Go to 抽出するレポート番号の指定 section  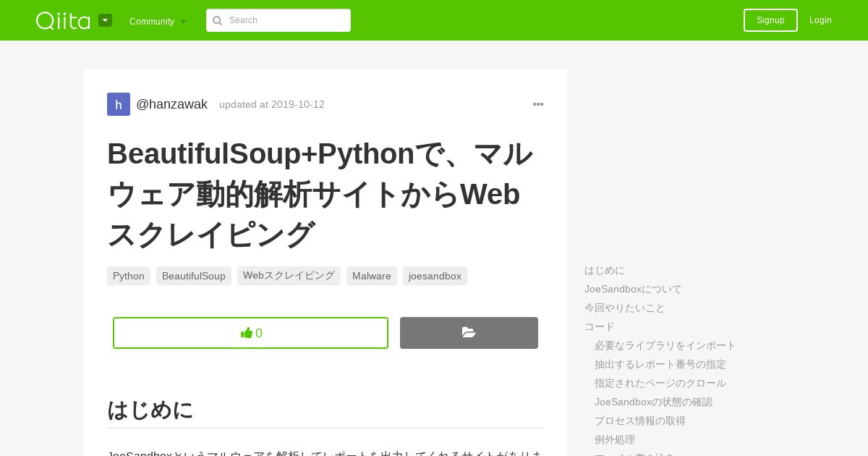tap(660, 364)
